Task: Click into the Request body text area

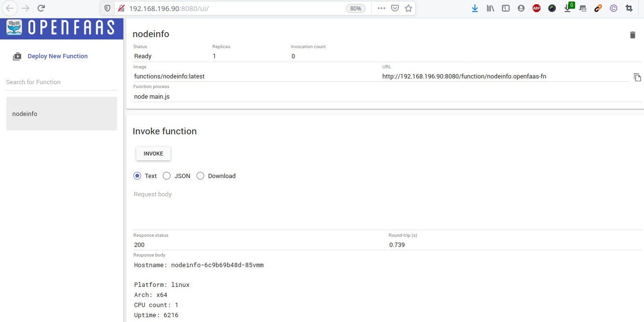Action: (387, 209)
